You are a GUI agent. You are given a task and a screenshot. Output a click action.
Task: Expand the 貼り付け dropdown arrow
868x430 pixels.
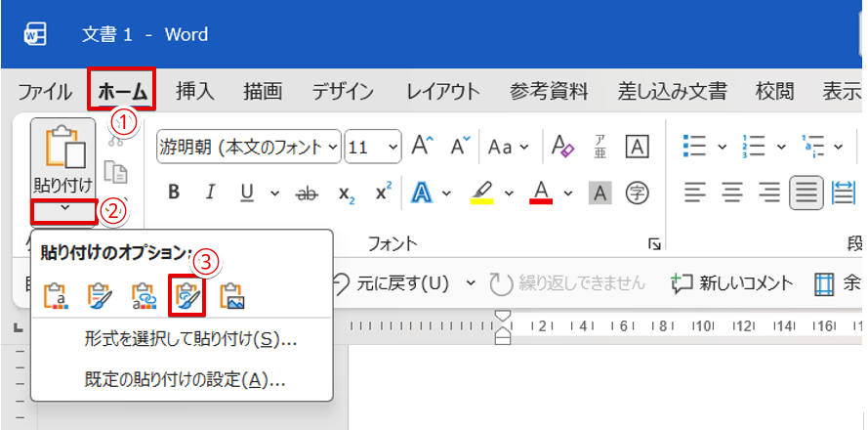click(64, 208)
